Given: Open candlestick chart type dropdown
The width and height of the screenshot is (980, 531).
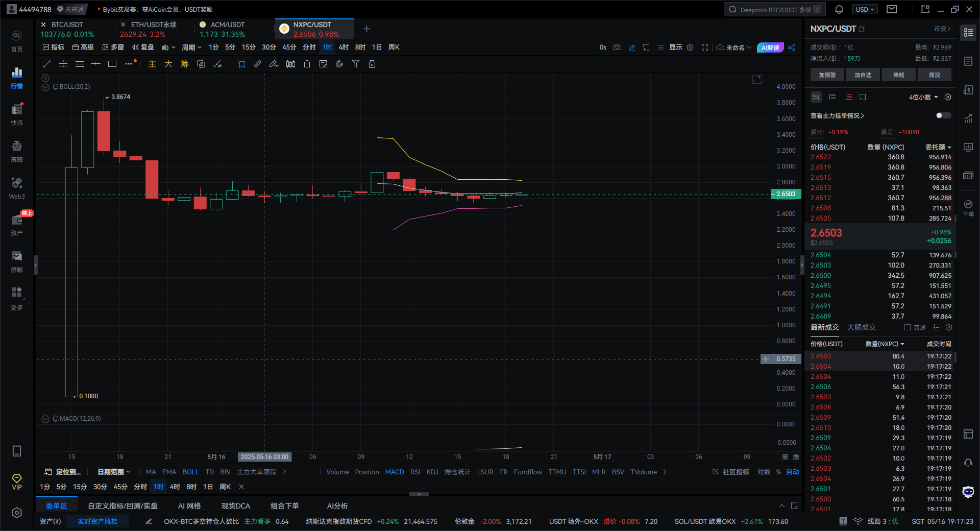Looking at the screenshot, I should tap(168, 47).
